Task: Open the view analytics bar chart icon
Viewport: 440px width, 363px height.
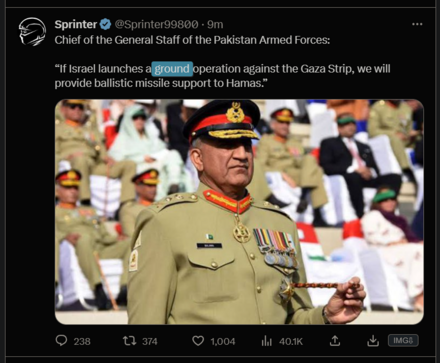Action: tap(267, 341)
